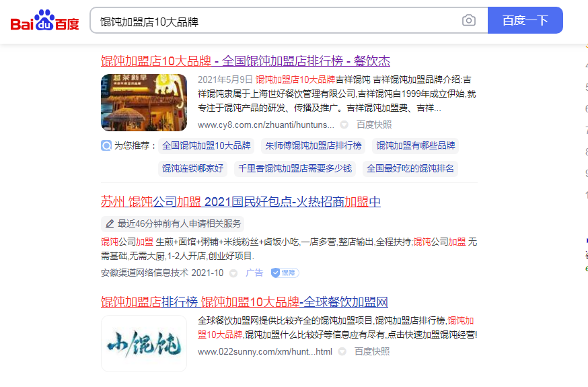Select suggestion 千里香馄饨加盟店需要多少钱

[295, 168]
